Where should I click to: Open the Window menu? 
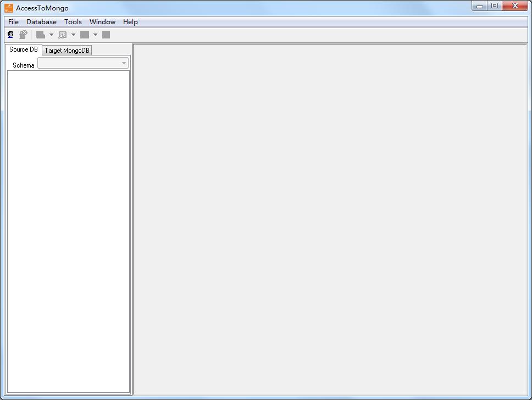coord(102,22)
